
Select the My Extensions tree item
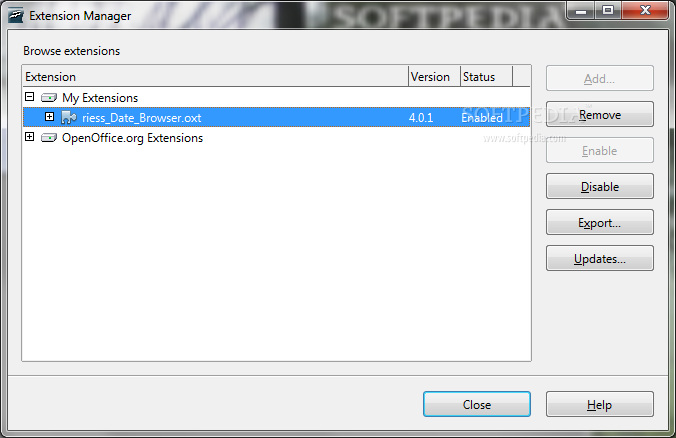(x=100, y=98)
